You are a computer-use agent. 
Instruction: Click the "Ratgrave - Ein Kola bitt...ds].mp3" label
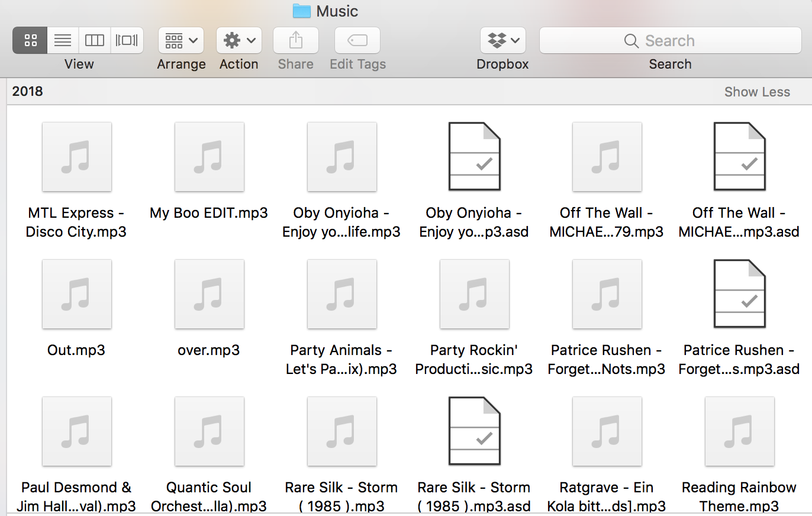click(x=607, y=496)
